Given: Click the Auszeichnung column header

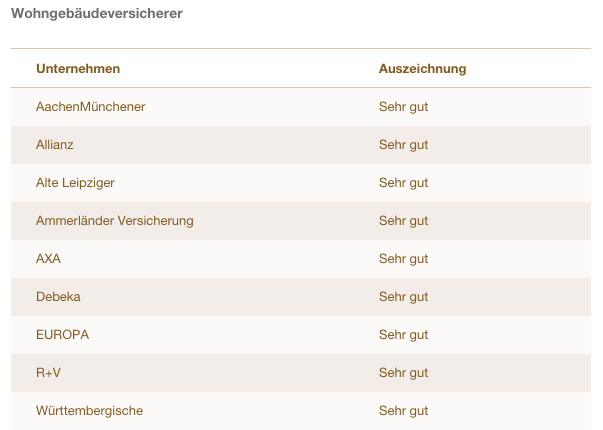Looking at the screenshot, I should pos(422,69).
